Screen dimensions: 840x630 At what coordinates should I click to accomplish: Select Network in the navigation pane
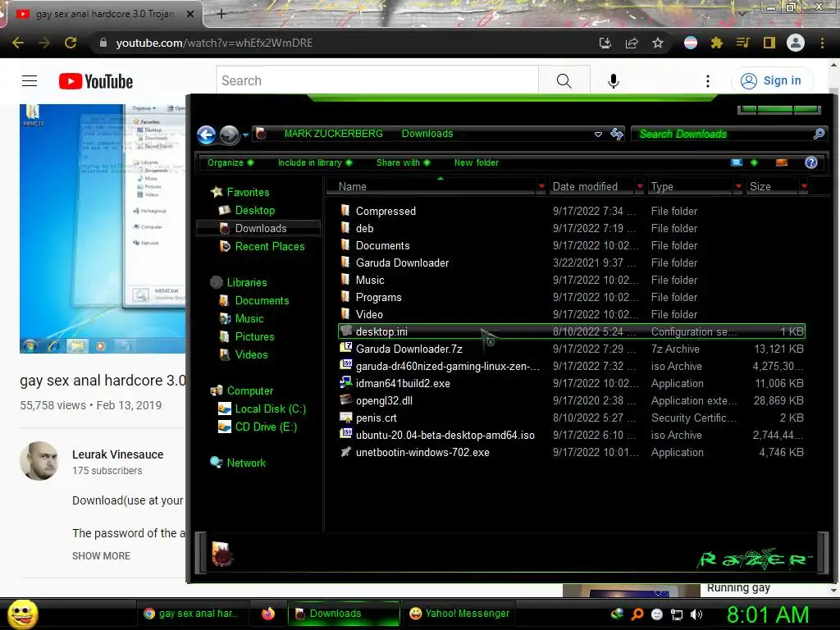(x=246, y=463)
